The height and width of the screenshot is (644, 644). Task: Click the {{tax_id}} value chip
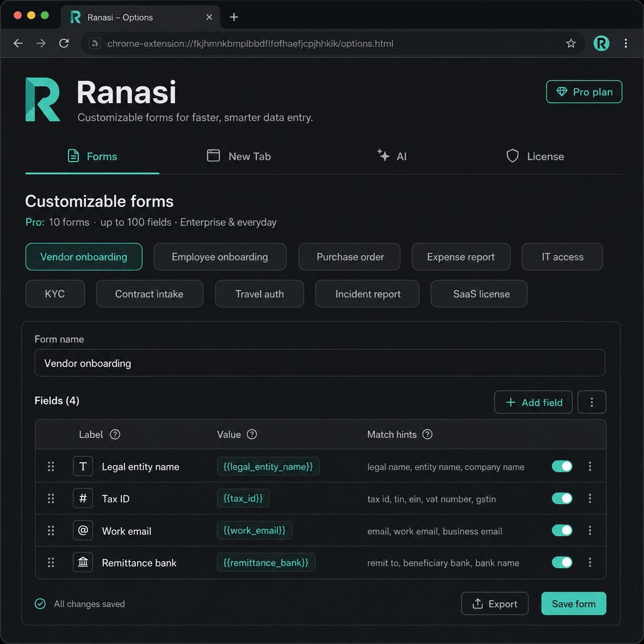(243, 498)
